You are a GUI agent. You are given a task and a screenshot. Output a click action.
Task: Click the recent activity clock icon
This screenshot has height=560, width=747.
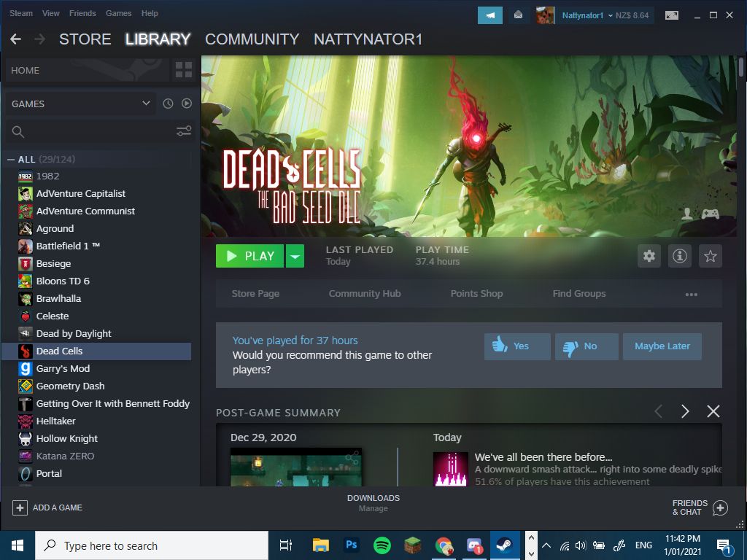coord(168,104)
